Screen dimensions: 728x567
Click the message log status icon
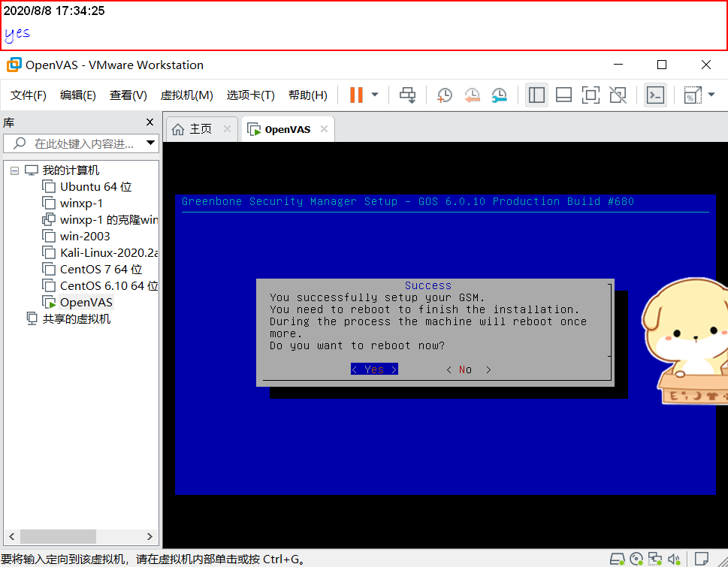tap(701, 558)
